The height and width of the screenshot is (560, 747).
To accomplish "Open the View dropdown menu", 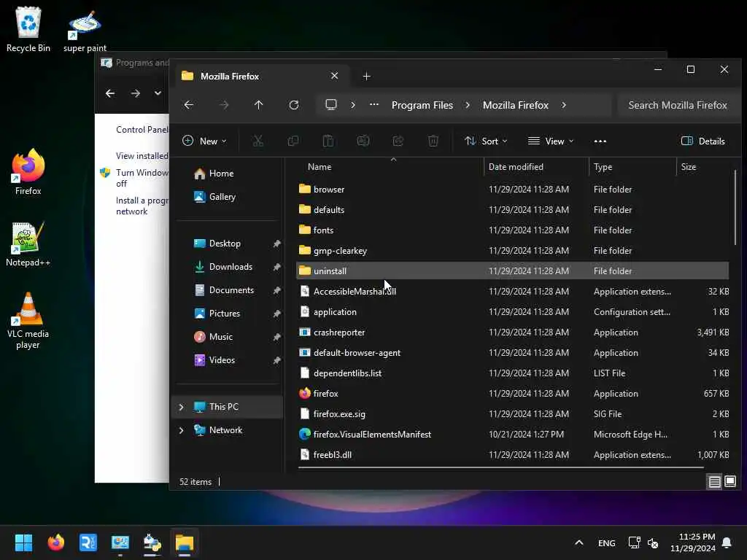I will 551,141.
